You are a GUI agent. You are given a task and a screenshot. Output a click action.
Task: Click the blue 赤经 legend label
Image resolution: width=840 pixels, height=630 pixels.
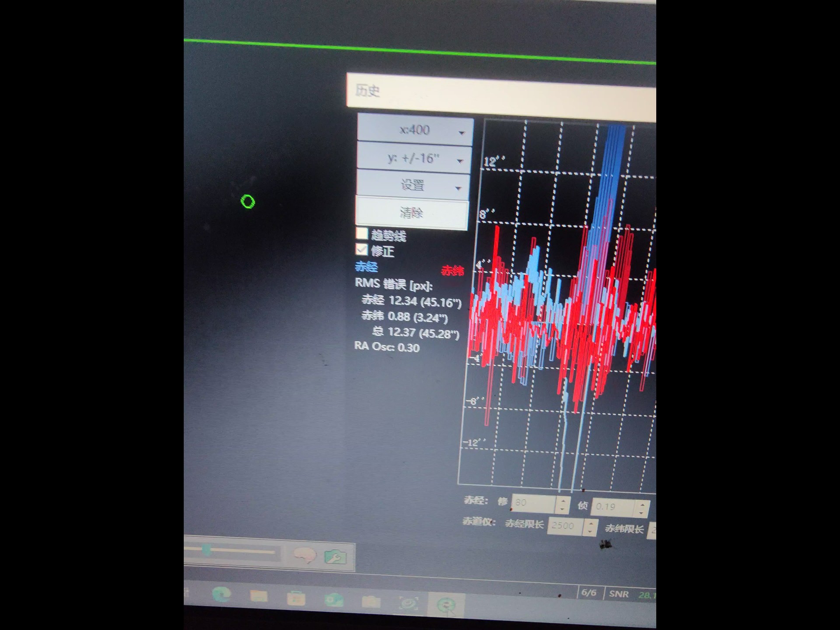coord(366,266)
